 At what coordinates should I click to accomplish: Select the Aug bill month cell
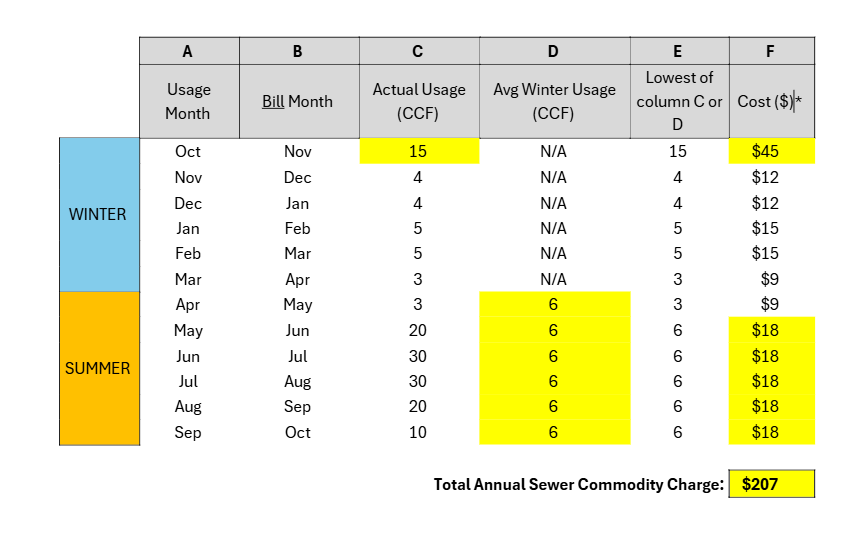coord(297,381)
